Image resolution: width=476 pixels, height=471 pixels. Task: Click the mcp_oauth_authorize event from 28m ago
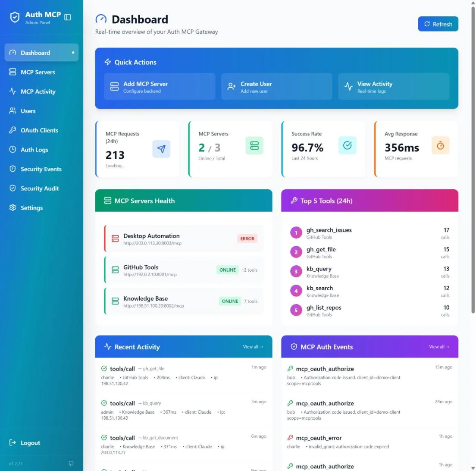click(x=370, y=409)
